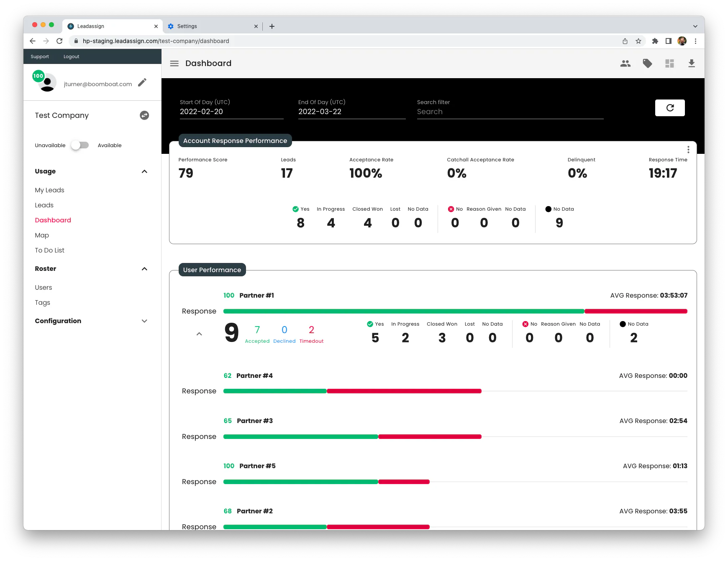Open the hamburger menu beside Dashboard
The width and height of the screenshot is (728, 561).
click(x=174, y=64)
